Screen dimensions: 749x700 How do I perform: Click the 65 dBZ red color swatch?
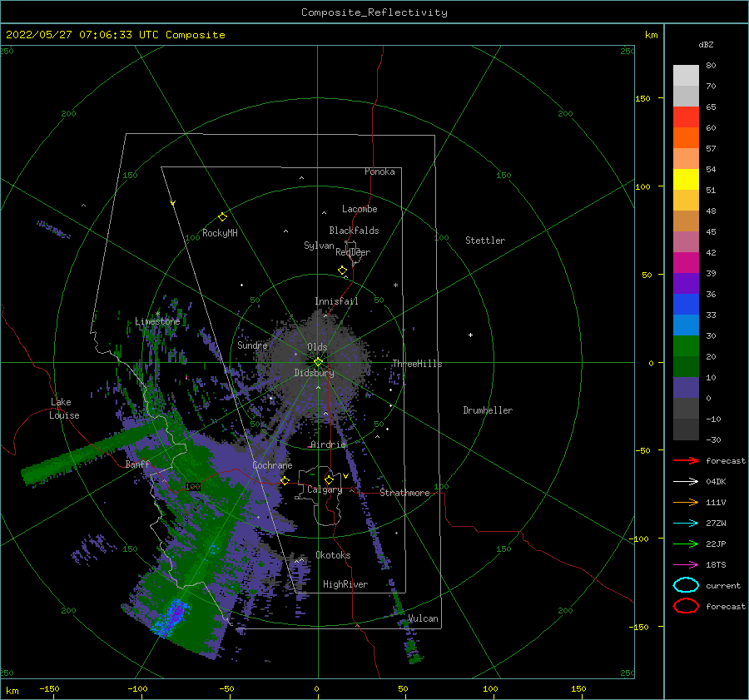(686, 117)
